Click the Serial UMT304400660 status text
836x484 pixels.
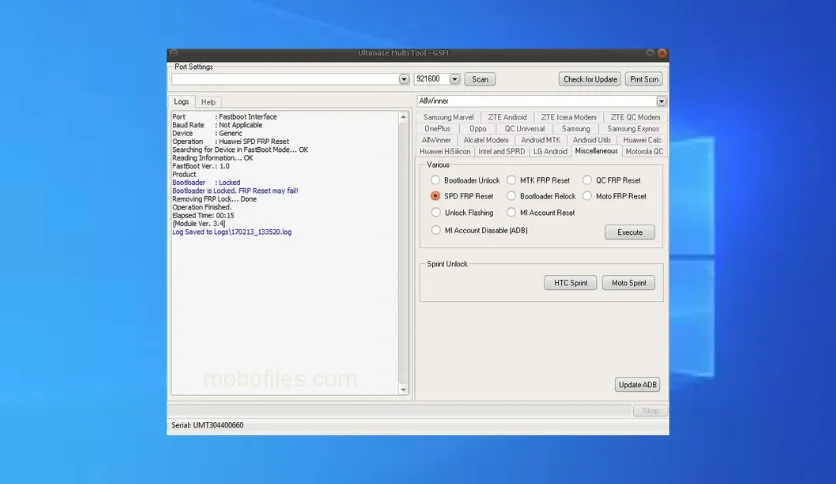tap(207, 425)
